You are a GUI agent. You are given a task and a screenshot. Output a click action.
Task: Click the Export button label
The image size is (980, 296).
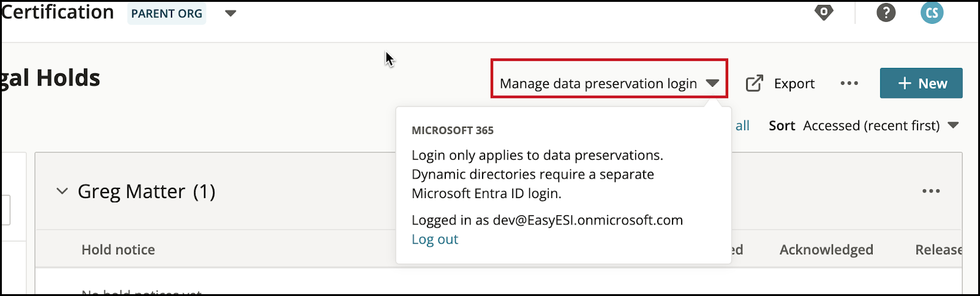point(794,84)
